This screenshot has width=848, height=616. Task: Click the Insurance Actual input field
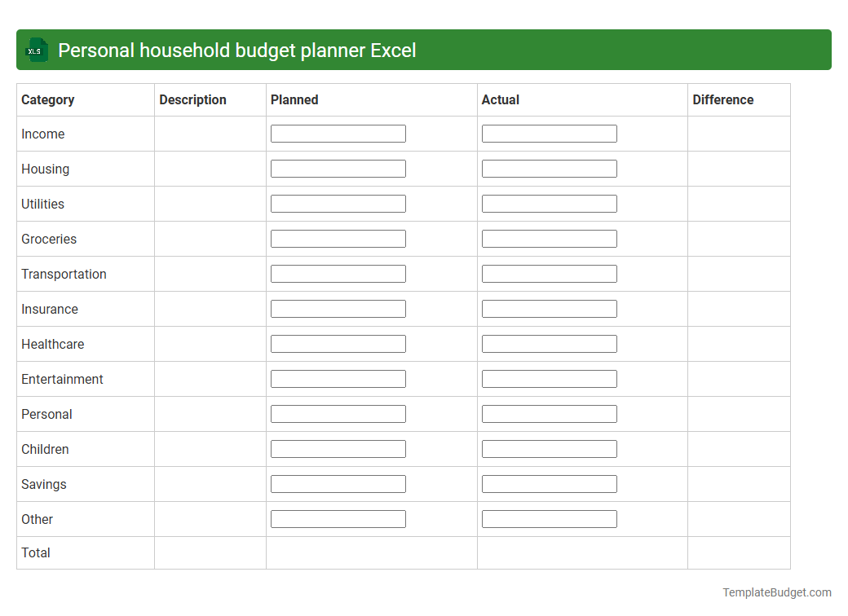(x=549, y=308)
